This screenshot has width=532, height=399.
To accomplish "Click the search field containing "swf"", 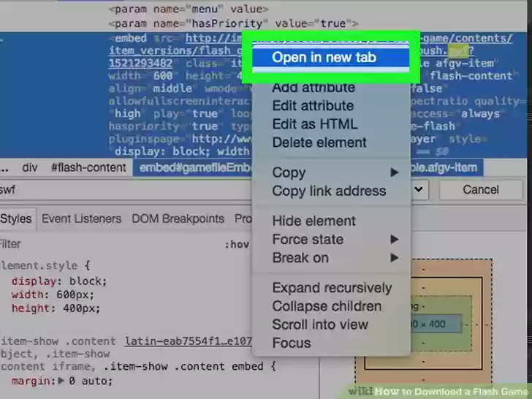I will (x=126, y=190).
